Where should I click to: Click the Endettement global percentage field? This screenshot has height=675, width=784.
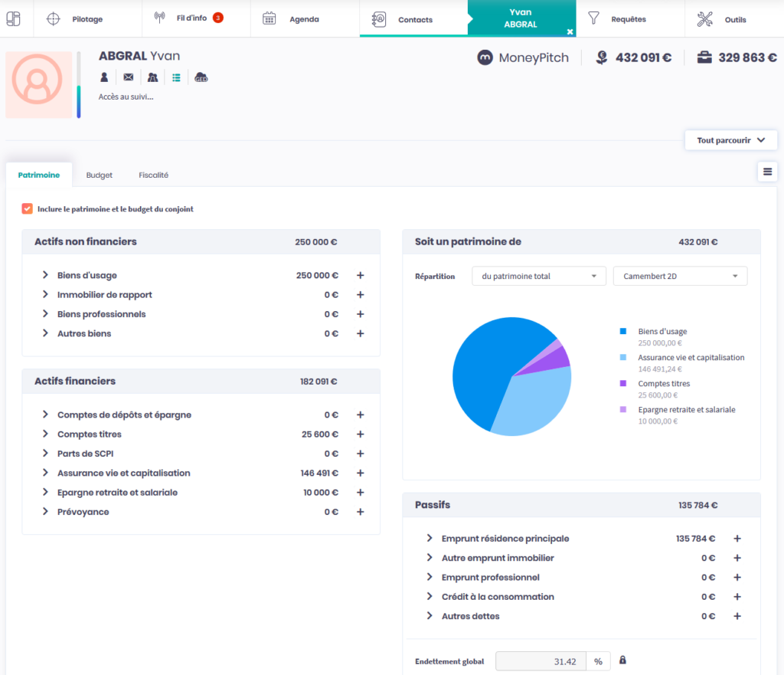pos(541,661)
